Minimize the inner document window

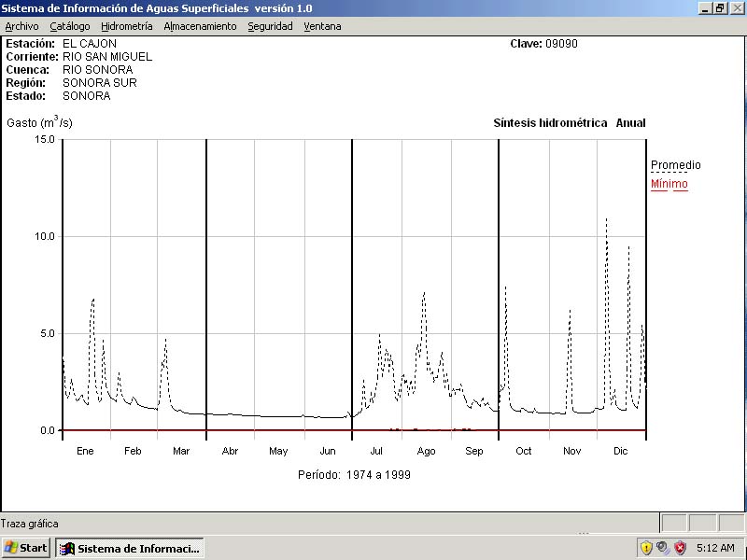pyautogui.click(x=705, y=8)
